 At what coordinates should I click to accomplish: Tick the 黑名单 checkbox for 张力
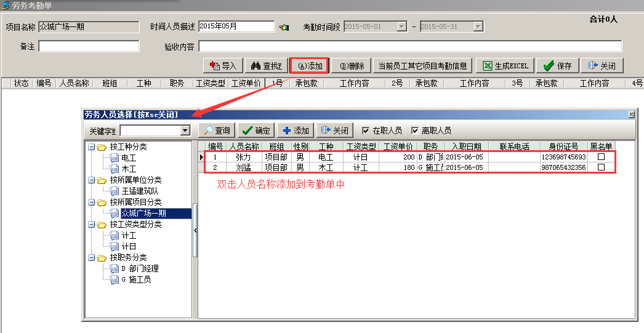point(602,157)
